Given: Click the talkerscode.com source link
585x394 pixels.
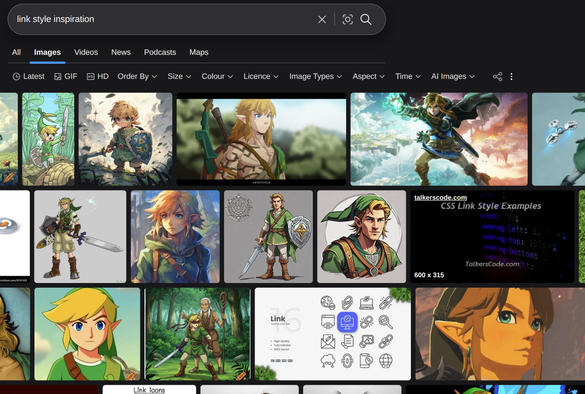Looking at the screenshot, I should (440, 197).
